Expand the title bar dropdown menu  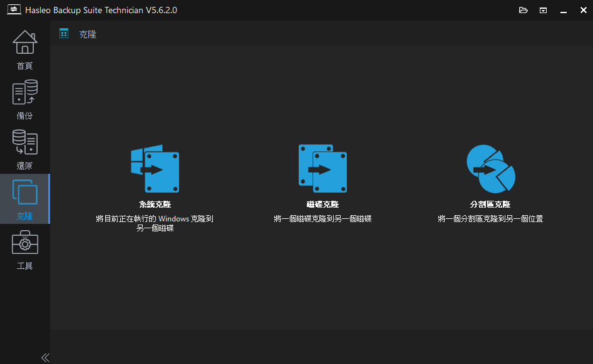click(544, 10)
